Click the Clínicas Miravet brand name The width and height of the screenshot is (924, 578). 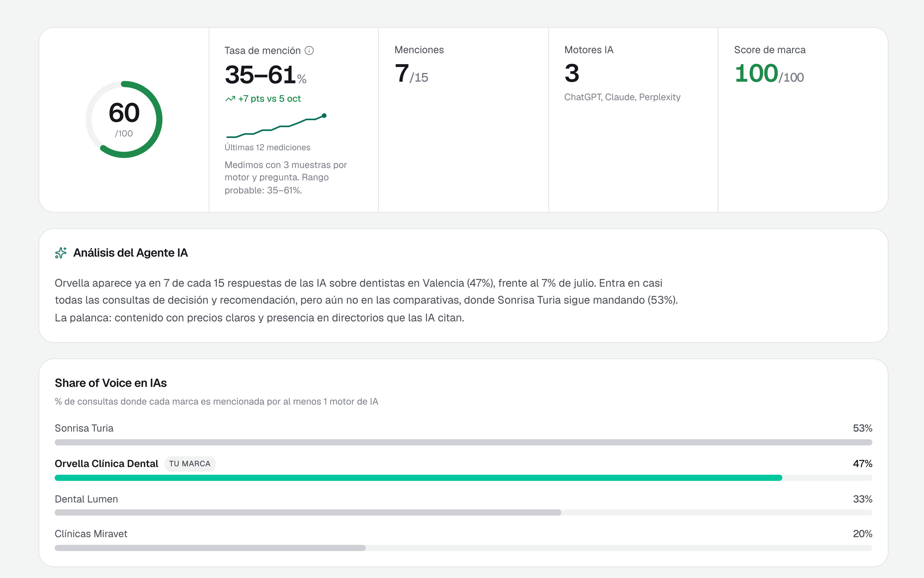click(x=91, y=534)
